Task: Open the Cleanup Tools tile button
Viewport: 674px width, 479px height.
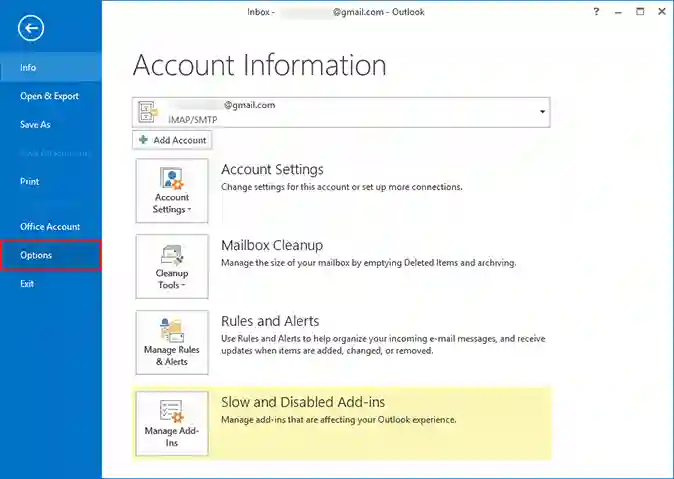Action: click(172, 267)
